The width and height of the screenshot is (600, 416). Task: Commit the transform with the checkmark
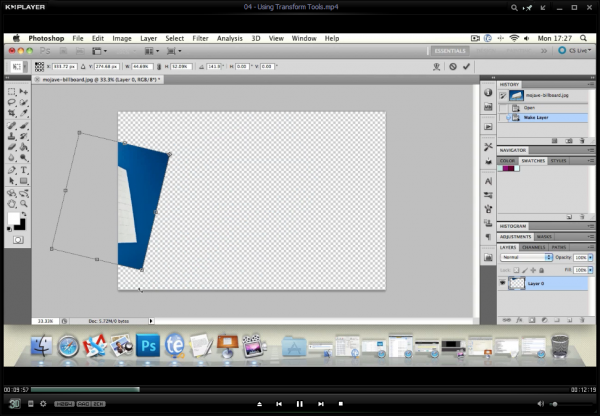coord(467,66)
